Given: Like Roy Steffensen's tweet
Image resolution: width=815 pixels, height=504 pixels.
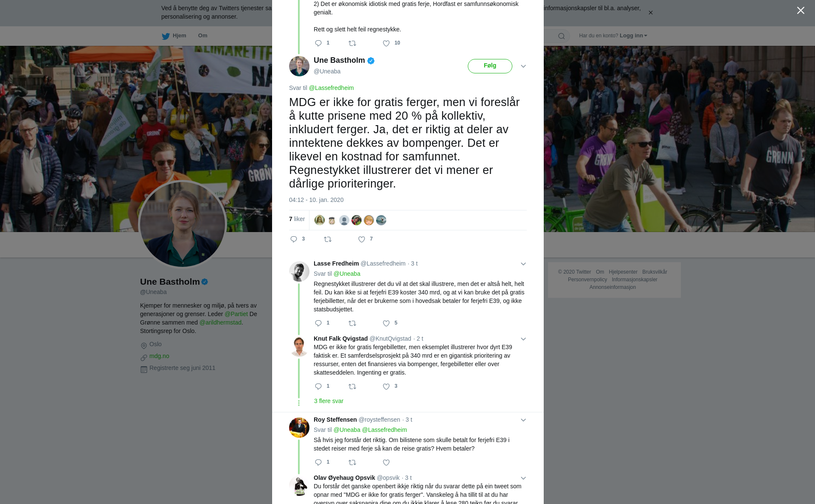Looking at the screenshot, I should pos(386,462).
